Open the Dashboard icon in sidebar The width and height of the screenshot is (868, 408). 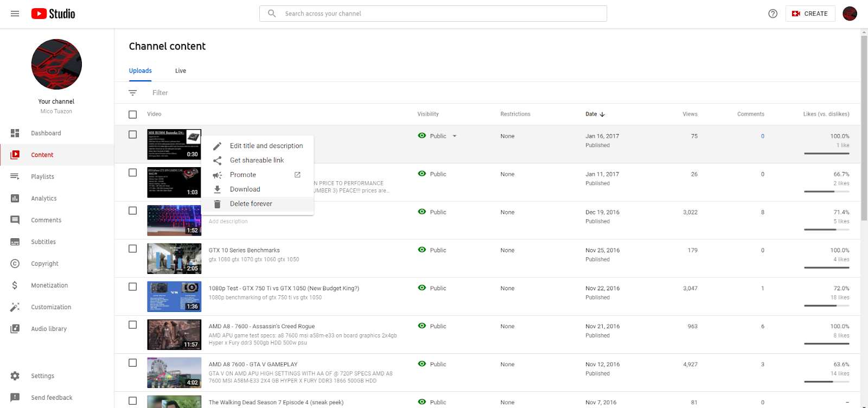[x=15, y=133]
